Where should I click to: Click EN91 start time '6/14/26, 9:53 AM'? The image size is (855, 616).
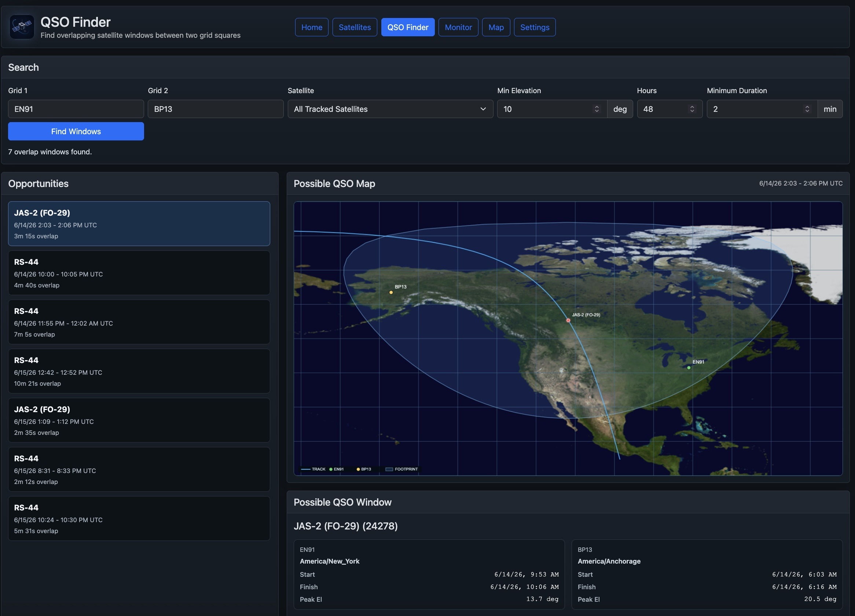[x=526, y=574]
